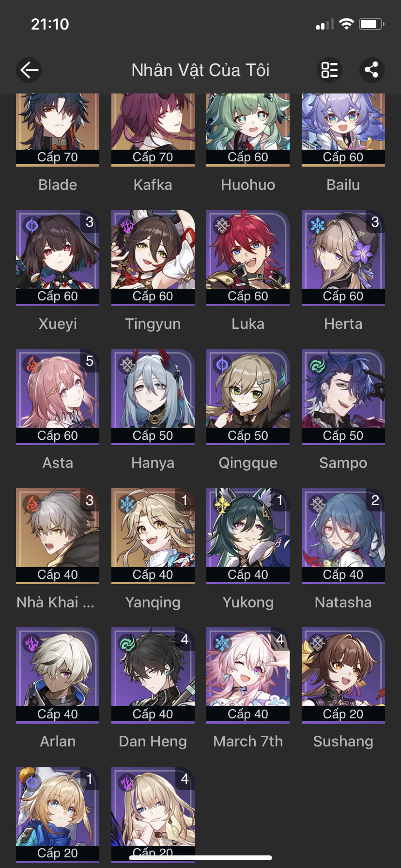Click Sampo's Wind element icon
The height and width of the screenshot is (868, 401).
(x=317, y=365)
